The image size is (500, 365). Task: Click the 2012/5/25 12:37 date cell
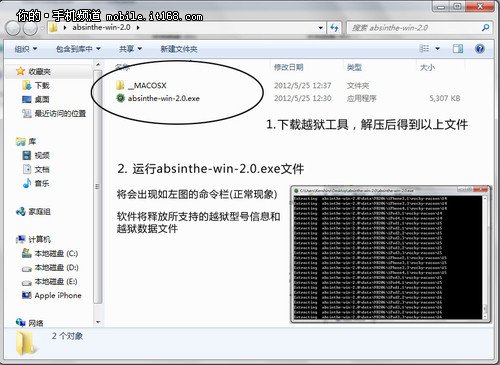[x=303, y=86]
